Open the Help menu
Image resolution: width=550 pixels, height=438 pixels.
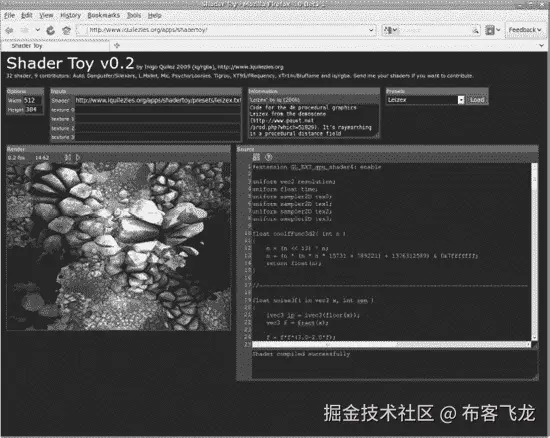click(154, 15)
